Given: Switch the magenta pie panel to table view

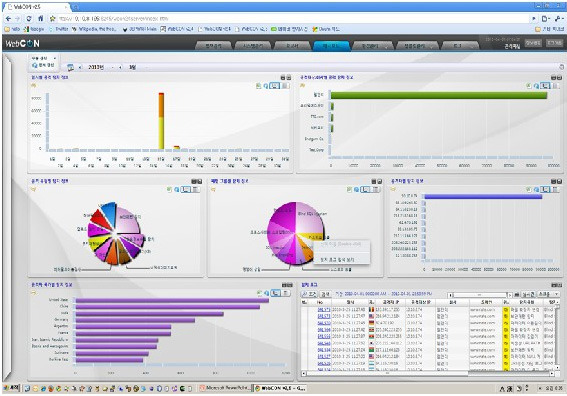Looking at the screenshot, I should click(376, 190).
